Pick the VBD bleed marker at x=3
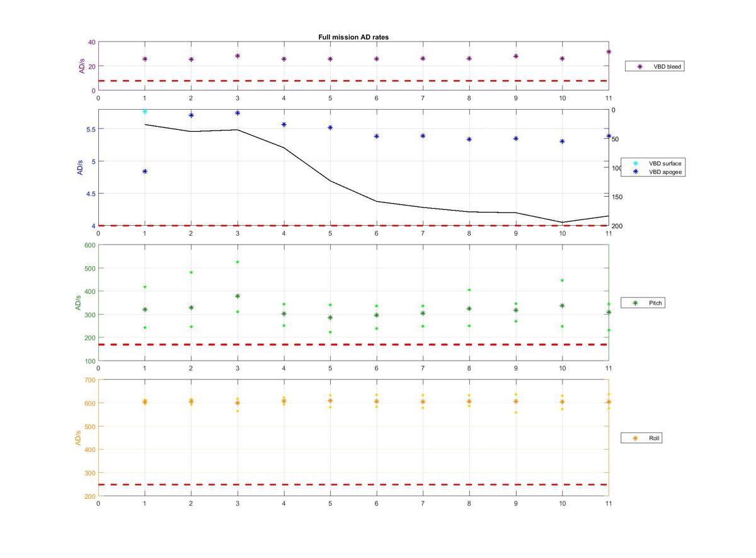This screenshot has width=756, height=558. [238, 56]
